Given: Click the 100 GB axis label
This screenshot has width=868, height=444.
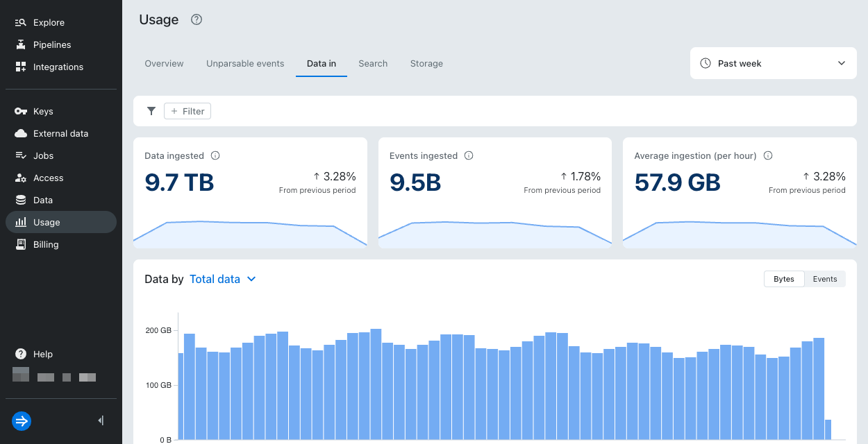Looking at the screenshot, I should point(158,385).
